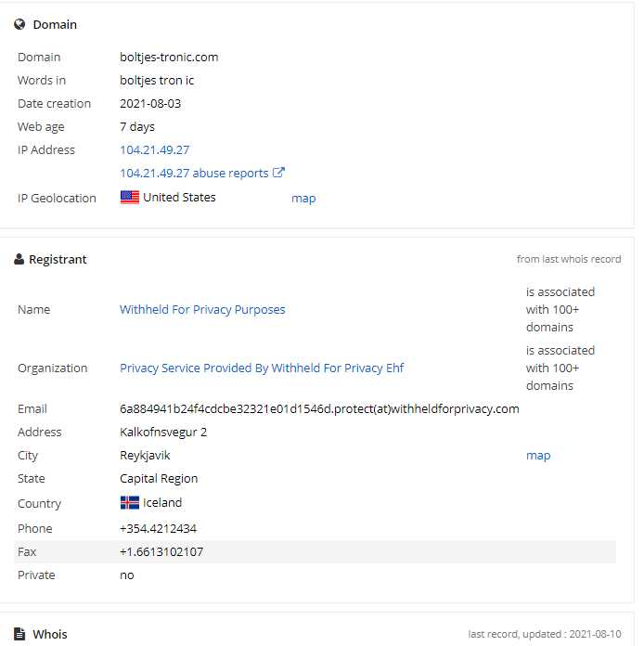The width and height of the screenshot is (644, 646).
Task: Click the date creation value 2021-08-03
Action: point(150,103)
